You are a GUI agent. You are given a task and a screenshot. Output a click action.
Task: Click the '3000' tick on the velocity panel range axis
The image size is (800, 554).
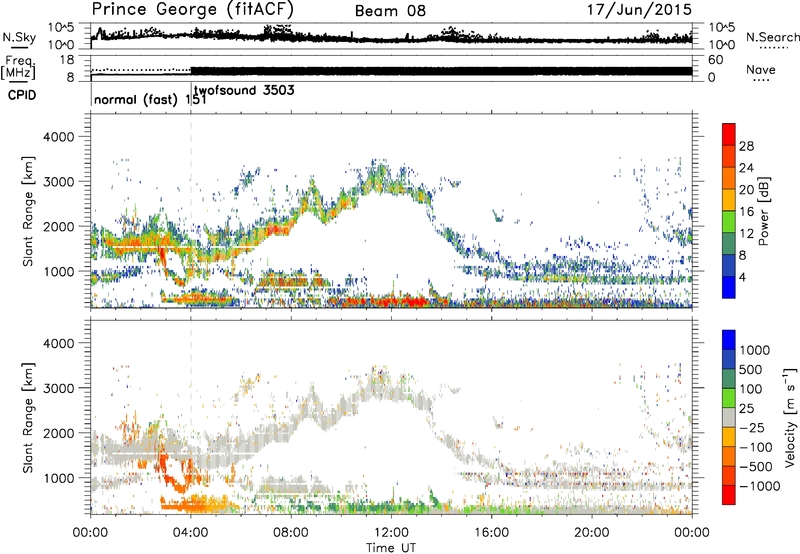coord(58,388)
